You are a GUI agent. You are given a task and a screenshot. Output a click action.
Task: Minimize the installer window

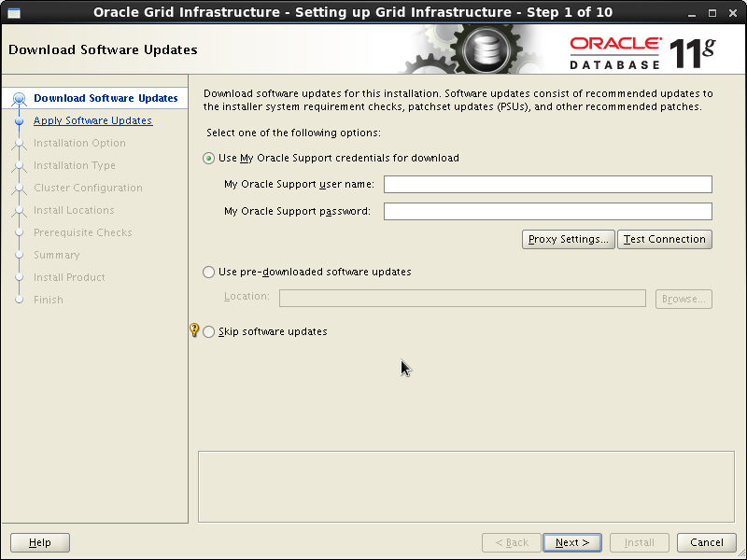pos(692,13)
